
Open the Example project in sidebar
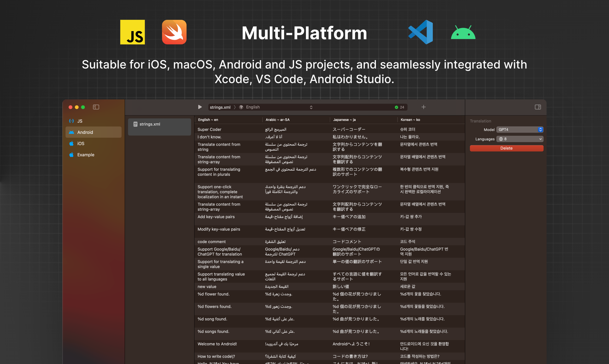coord(85,155)
